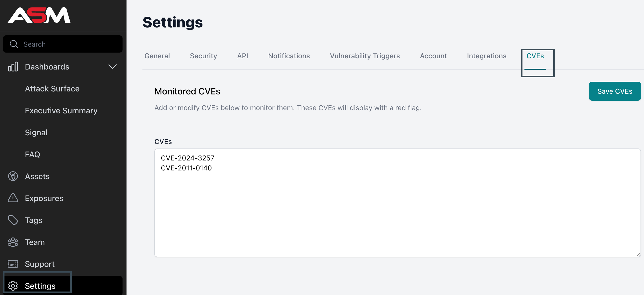Click the Support ticket icon

click(13, 264)
